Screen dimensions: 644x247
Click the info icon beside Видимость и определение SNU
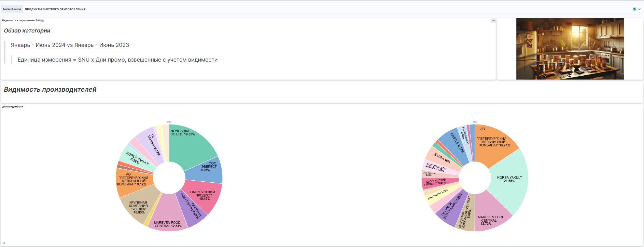[x=43, y=21]
